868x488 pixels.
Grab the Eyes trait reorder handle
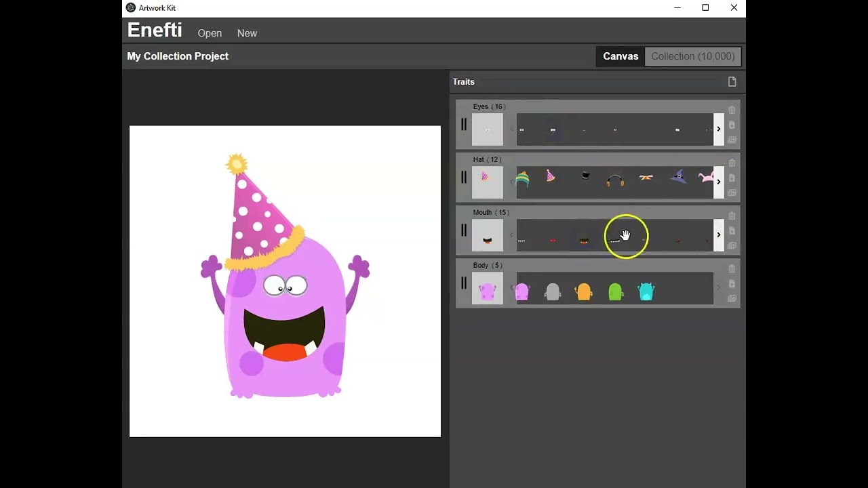pos(464,125)
